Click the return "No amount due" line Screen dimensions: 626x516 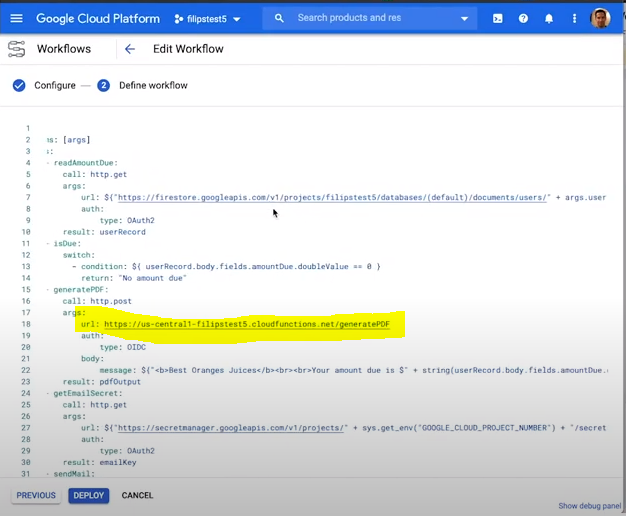tap(134, 278)
